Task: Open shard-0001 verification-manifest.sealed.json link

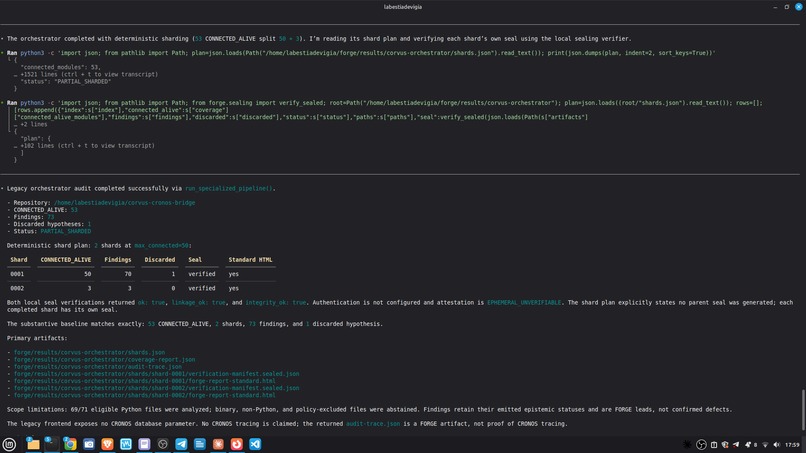Action: pyautogui.click(x=156, y=374)
